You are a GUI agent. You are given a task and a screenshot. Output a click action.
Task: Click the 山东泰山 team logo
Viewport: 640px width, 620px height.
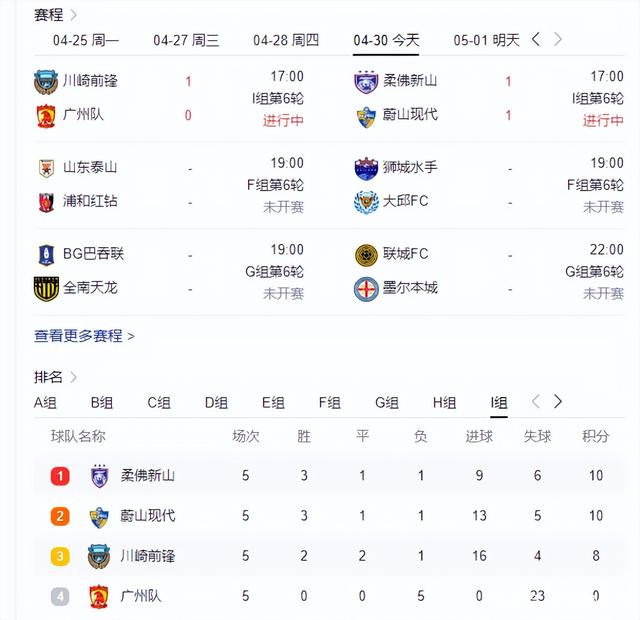(x=46, y=167)
